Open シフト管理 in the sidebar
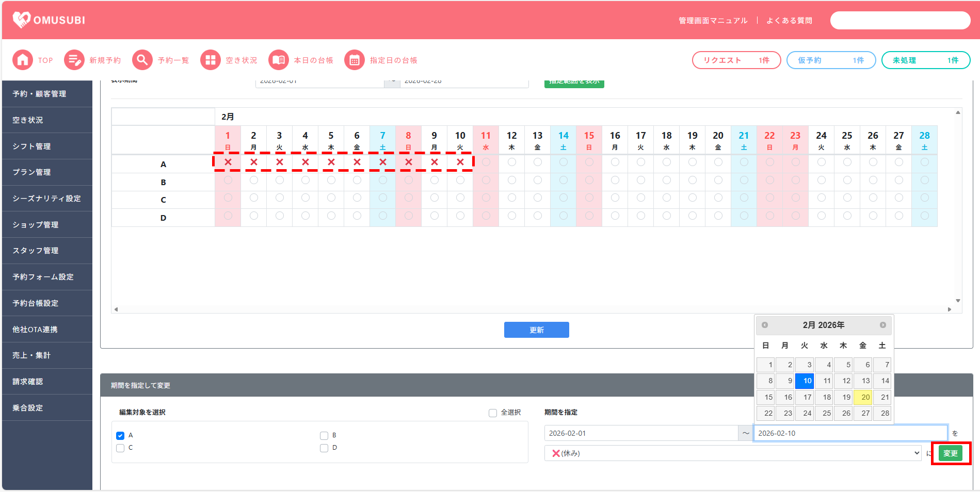 [x=32, y=146]
